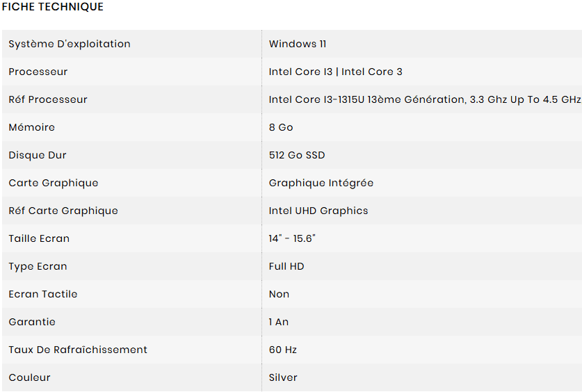Viewport: 582px width, 392px height.
Task: Click the Intel Core I3 | Intel Core 3 value
Action: [x=335, y=72]
